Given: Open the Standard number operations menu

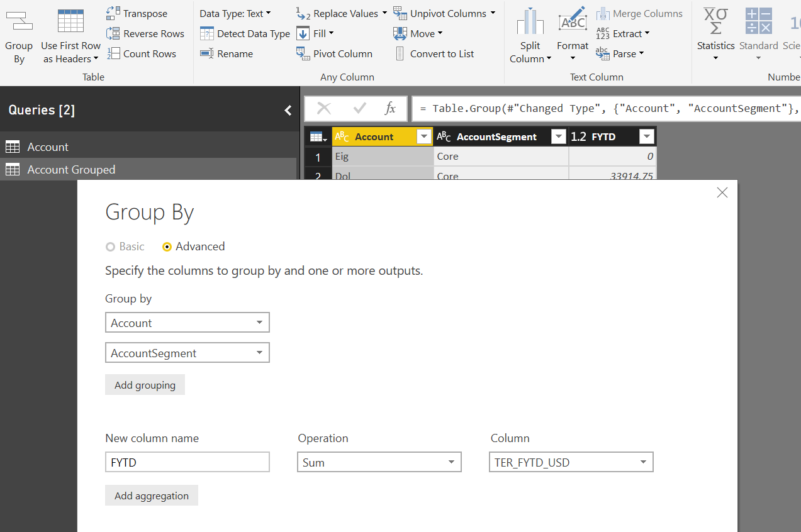Looking at the screenshot, I should pyautogui.click(x=758, y=35).
